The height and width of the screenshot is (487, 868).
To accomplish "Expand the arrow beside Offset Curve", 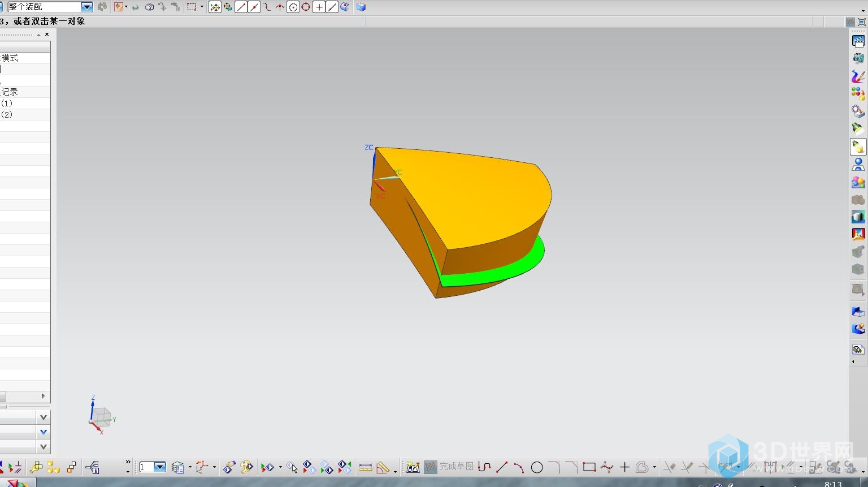I will [654, 467].
